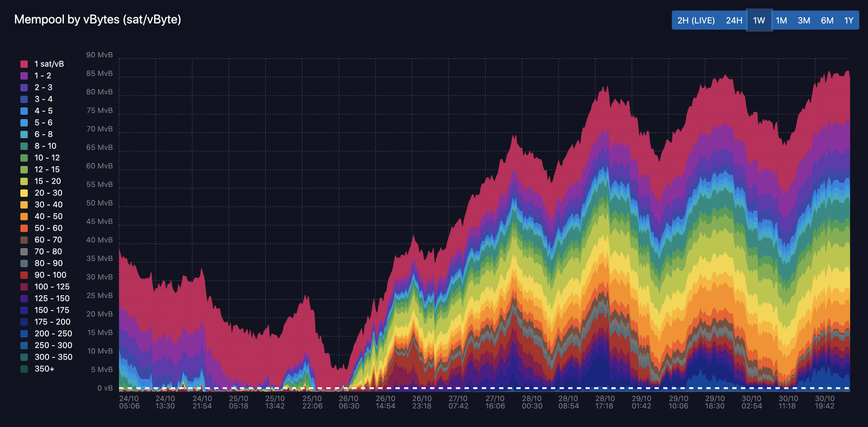Click the 175 - 200 legend entry
Image resolution: width=868 pixels, height=427 pixels.
pos(45,322)
